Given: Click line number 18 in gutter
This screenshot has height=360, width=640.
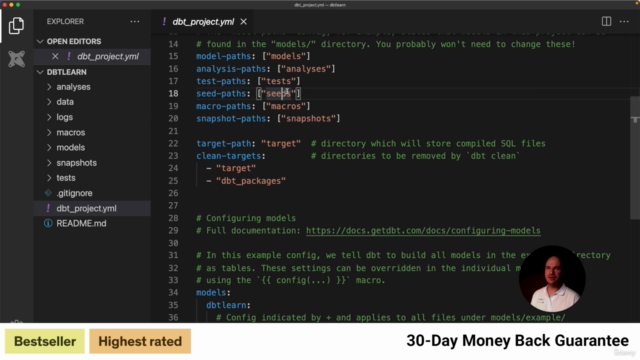Looking at the screenshot, I should click(173, 93).
